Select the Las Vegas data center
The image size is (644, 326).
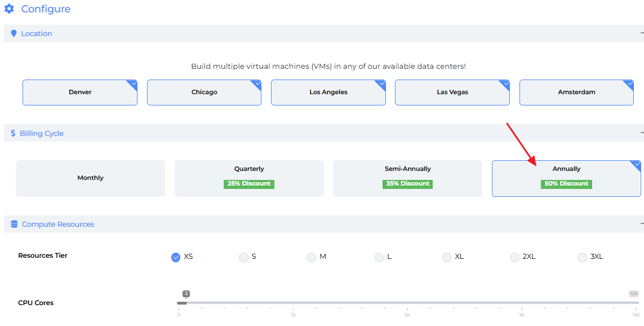coord(452,92)
